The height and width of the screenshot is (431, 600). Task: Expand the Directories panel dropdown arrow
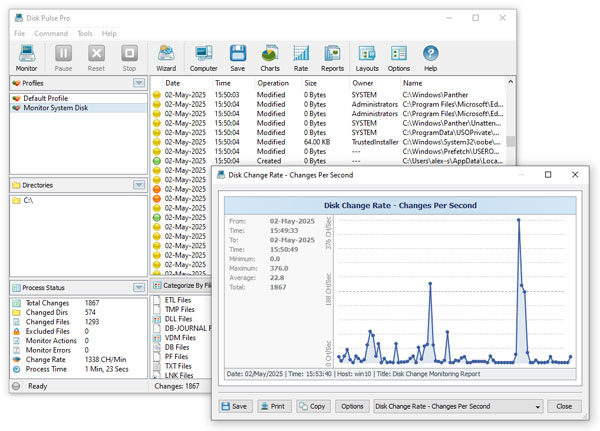pos(139,185)
